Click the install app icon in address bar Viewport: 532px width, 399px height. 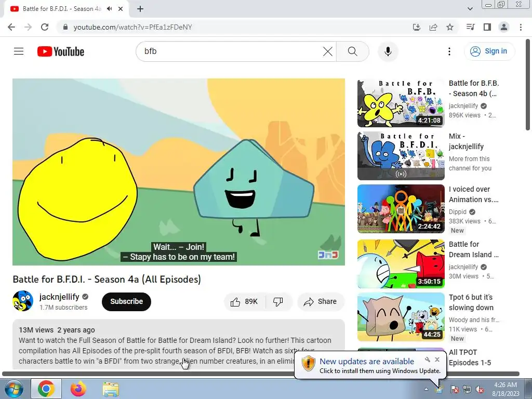[x=417, y=27]
